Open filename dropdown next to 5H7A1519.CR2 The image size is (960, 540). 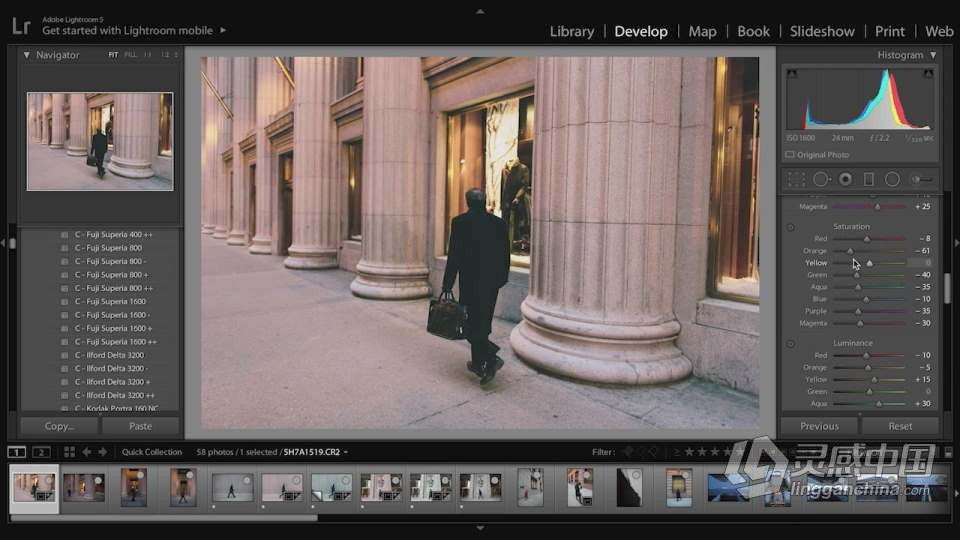pyautogui.click(x=346, y=452)
